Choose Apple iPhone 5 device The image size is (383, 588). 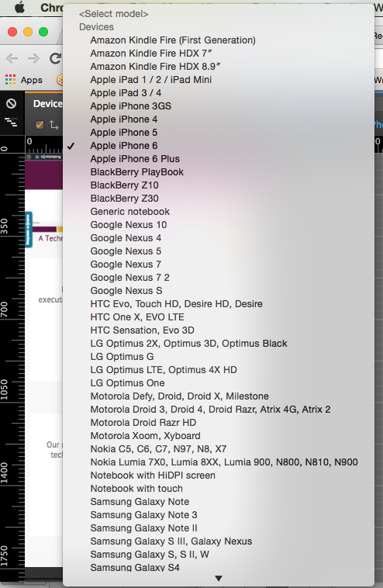click(x=219, y=133)
